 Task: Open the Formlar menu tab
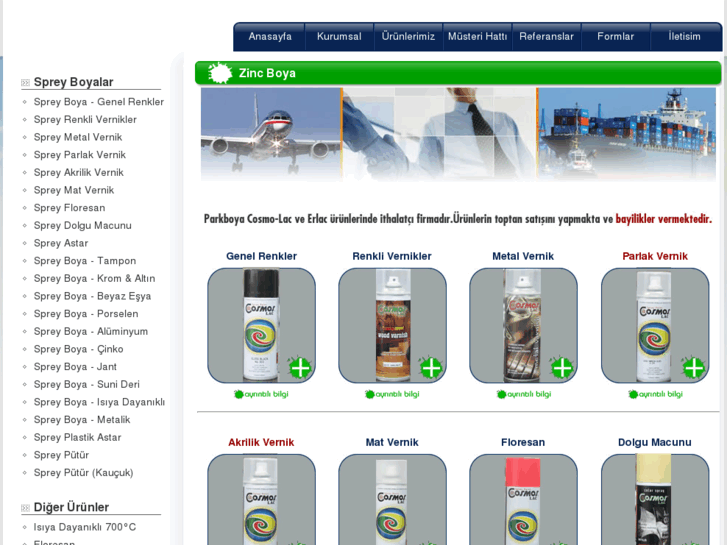click(x=615, y=37)
